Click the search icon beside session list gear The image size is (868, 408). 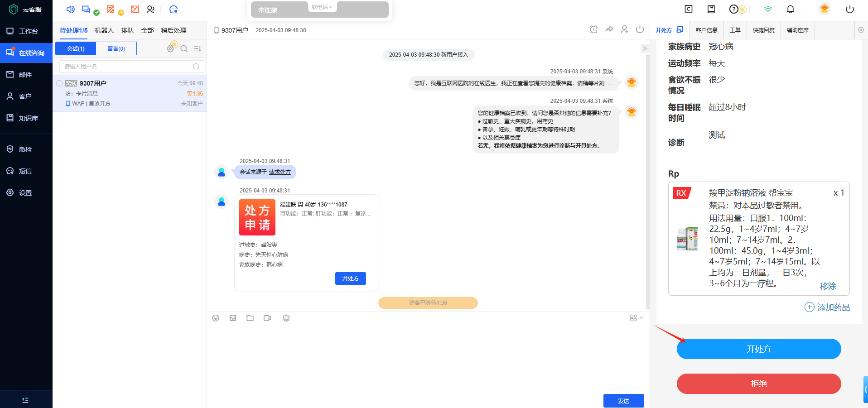[x=184, y=48]
